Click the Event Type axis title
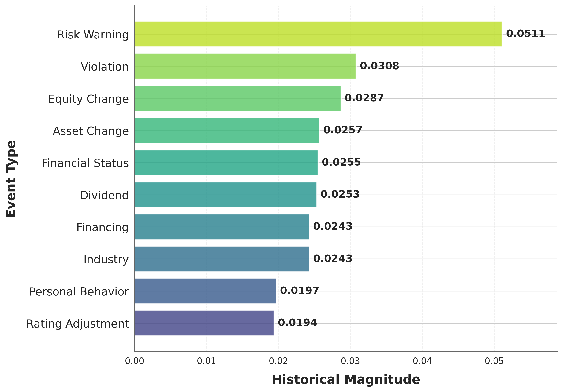 [11, 179]
